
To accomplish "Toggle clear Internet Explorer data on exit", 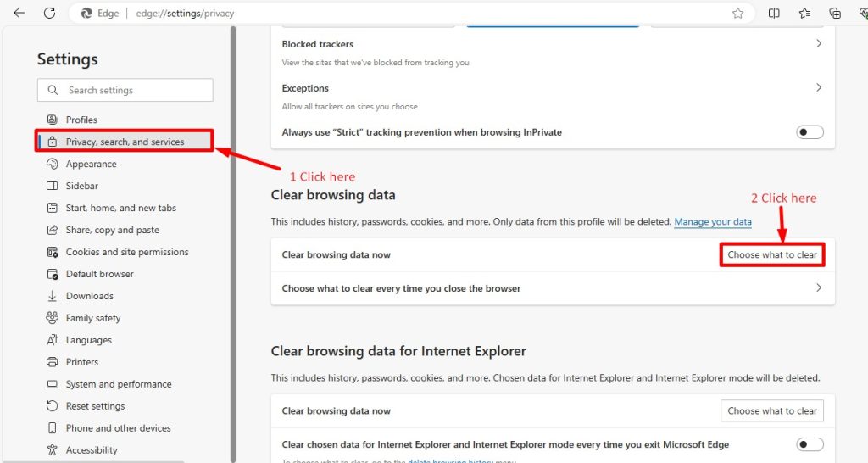I will [810, 444].
